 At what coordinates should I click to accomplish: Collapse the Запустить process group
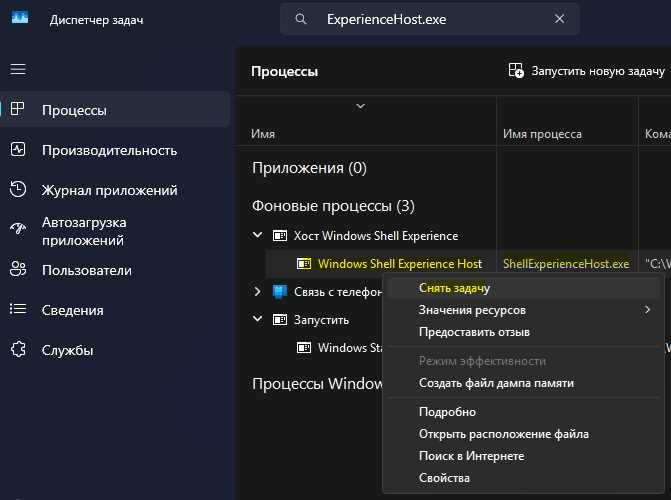click(258, 318)
